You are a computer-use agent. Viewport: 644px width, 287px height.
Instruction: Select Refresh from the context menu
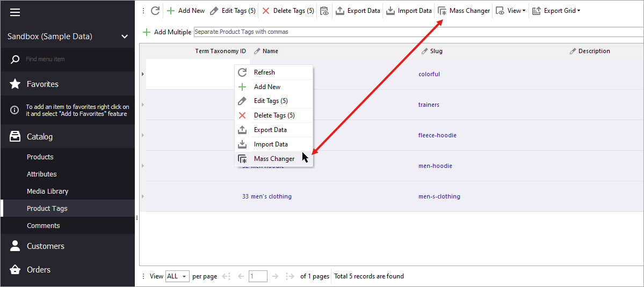coord(264,72)
